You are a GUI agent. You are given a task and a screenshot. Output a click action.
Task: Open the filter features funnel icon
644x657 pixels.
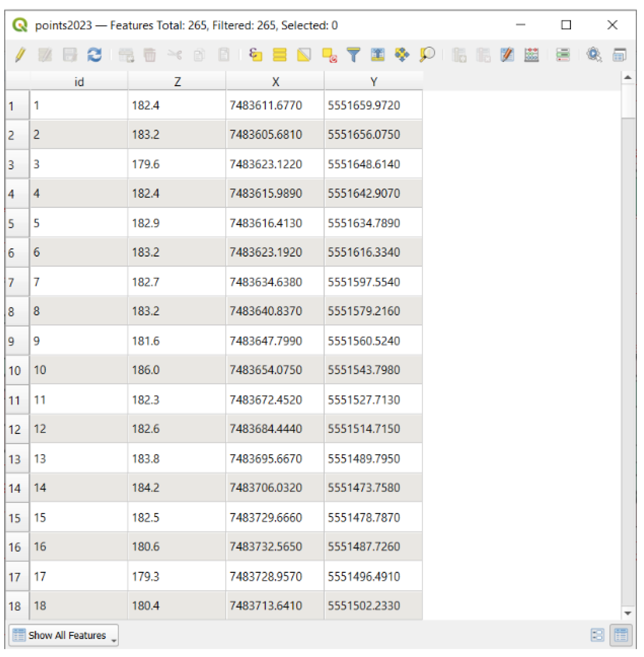pyautogui.click(x=354, y=55)
